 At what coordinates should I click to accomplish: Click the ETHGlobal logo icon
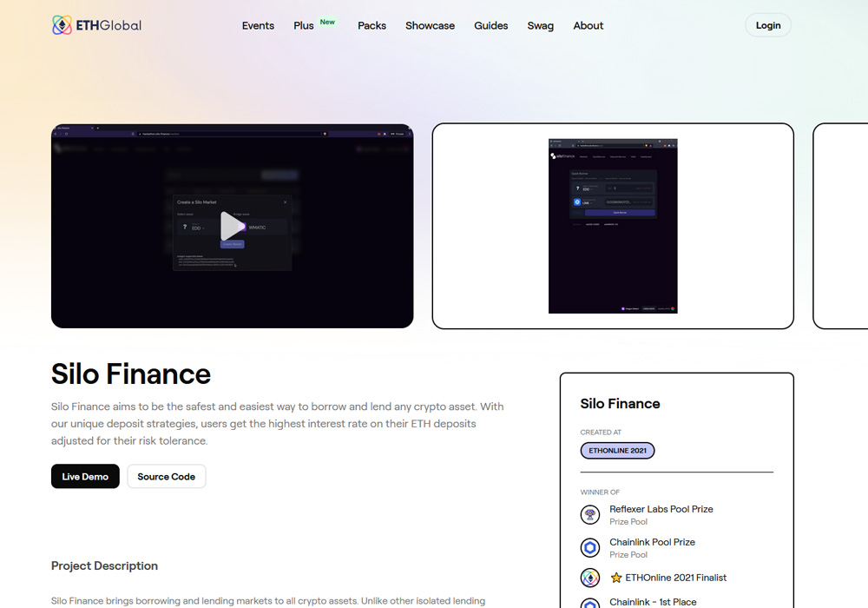62,25
